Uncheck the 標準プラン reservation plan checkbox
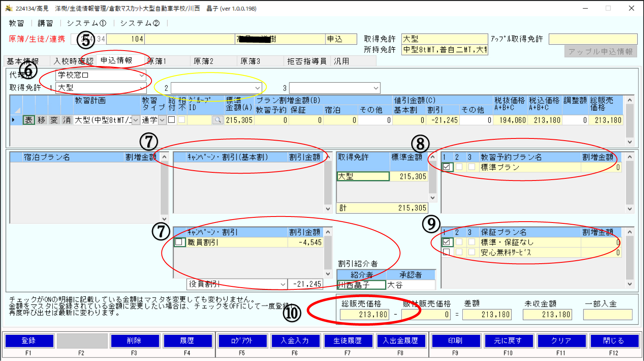The width and height of the screenshot is (644, 361). (x=447, y=167)
